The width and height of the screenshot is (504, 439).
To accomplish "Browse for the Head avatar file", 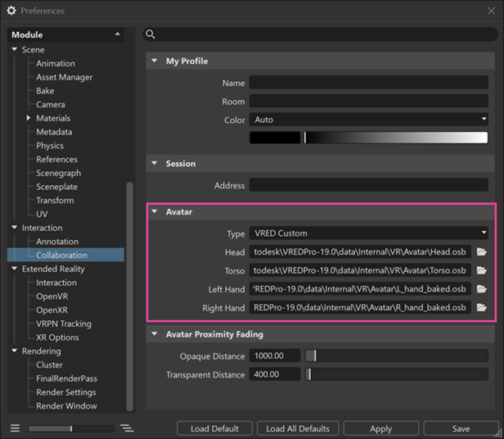I will (481, 251).
